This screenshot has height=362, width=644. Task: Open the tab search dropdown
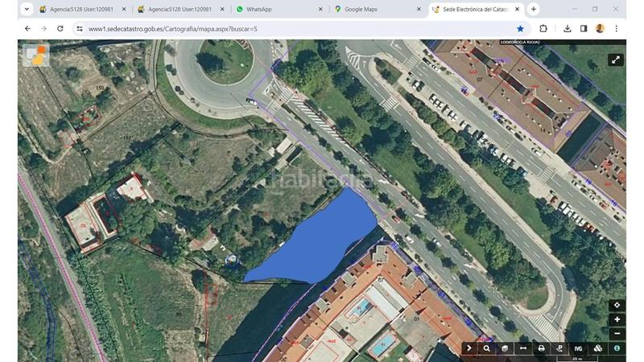(x=26, y=9)
